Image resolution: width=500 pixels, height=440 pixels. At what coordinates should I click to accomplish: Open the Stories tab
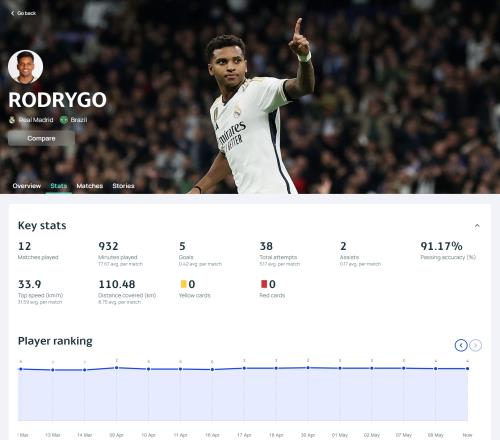pyautogui.click(x=123, y=186)
